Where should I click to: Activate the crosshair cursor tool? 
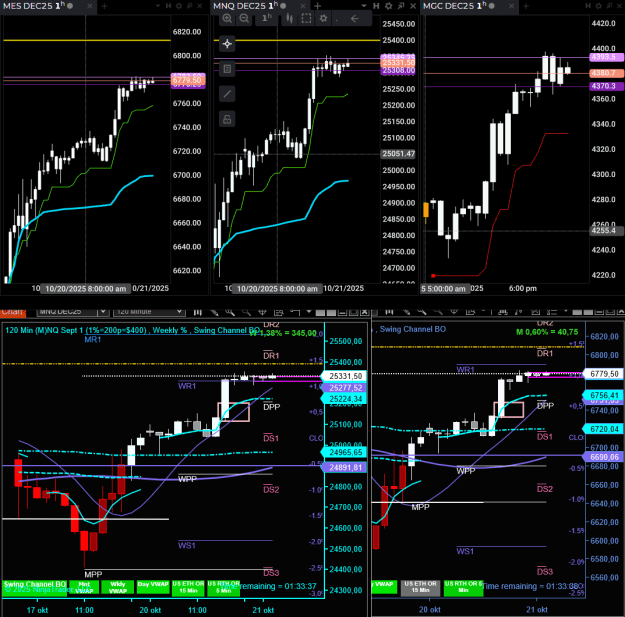point(227,43)
